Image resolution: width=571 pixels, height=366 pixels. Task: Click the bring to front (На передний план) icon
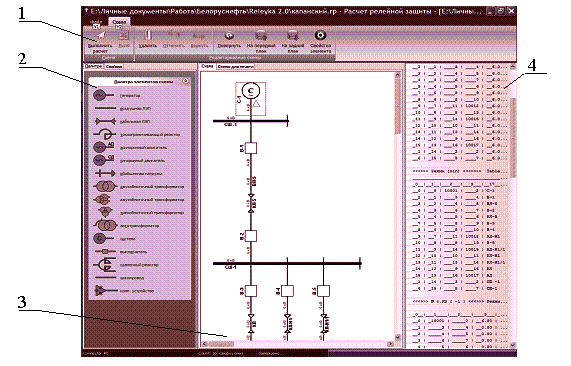(x=261, y=36)
